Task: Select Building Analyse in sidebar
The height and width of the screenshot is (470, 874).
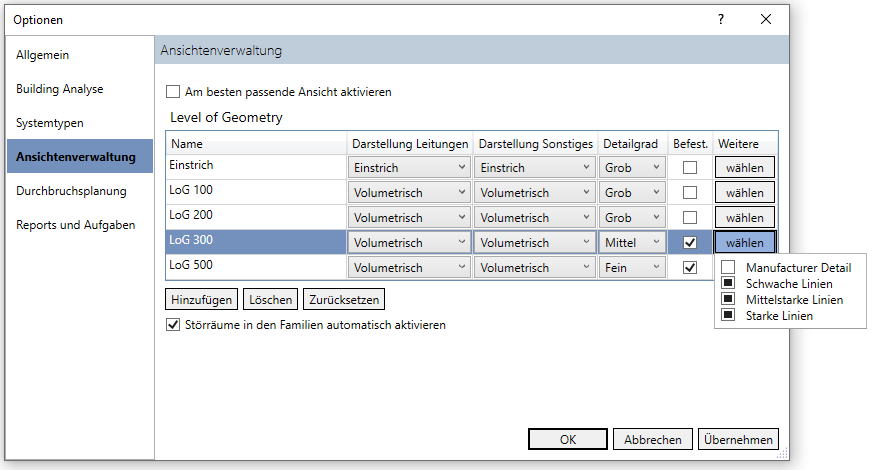Action: (x=60, y=89)
